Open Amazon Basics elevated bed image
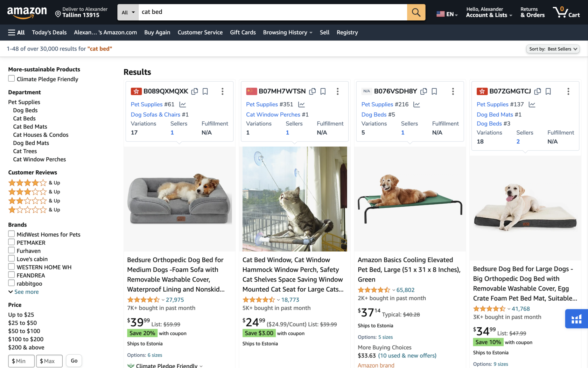 point(410,199)
